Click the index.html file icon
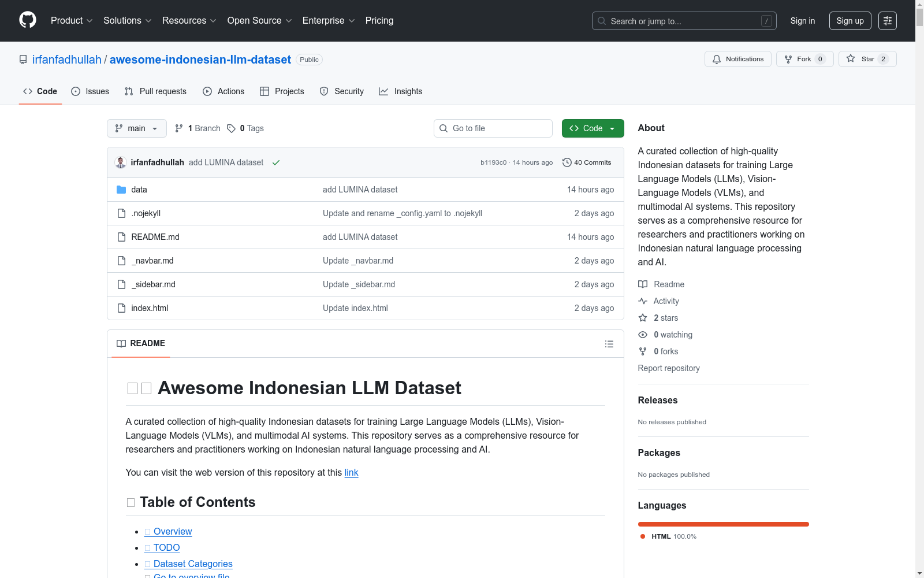This screenshot has height=578, width=924. (x=121, y=308)
